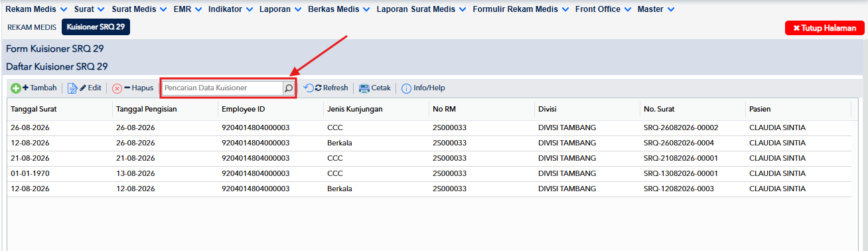Image resolution: width=868 pixels, height=251 pixels.
Task: Click the Pencarian Data Kuisioner search field
Action: (222, 88)
